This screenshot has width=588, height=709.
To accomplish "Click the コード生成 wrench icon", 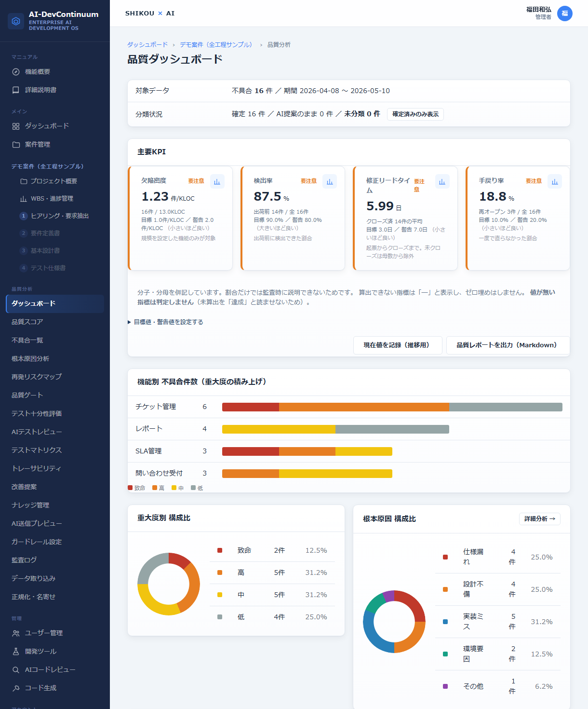I will 16,688.
